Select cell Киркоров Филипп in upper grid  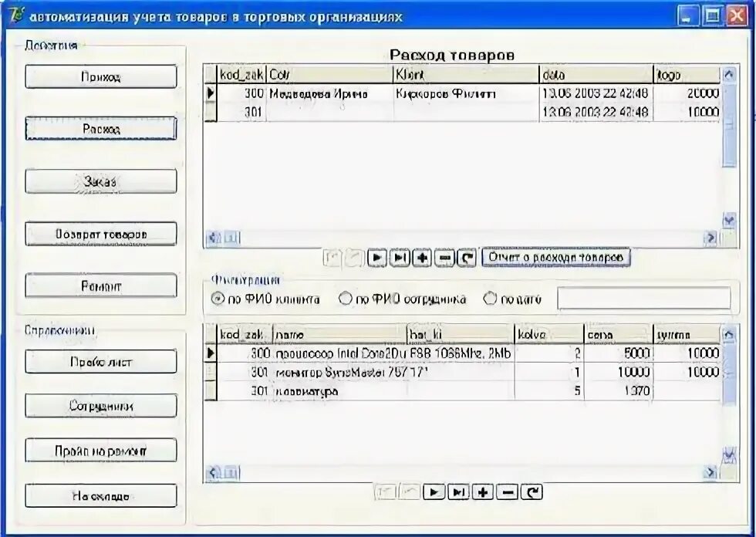tap(466, 93)
